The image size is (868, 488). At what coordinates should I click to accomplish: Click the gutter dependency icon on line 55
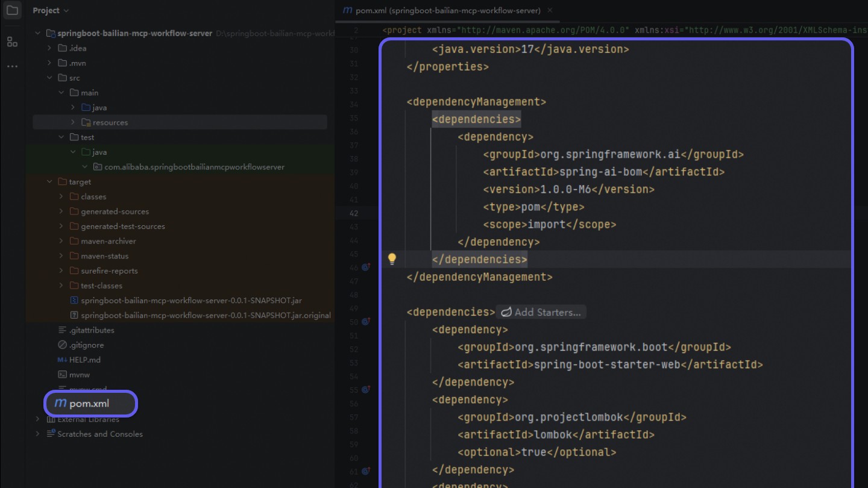pyautogui.click(x=365, y=390)
